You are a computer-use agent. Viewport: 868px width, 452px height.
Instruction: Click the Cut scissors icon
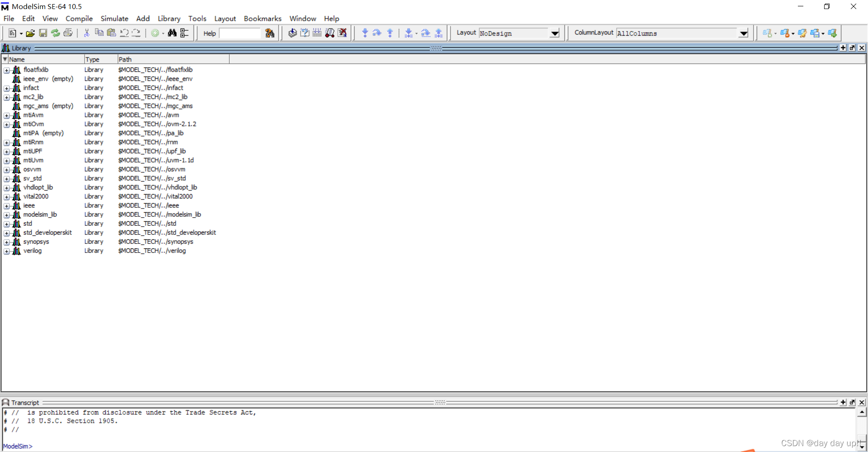click(87, 33)
